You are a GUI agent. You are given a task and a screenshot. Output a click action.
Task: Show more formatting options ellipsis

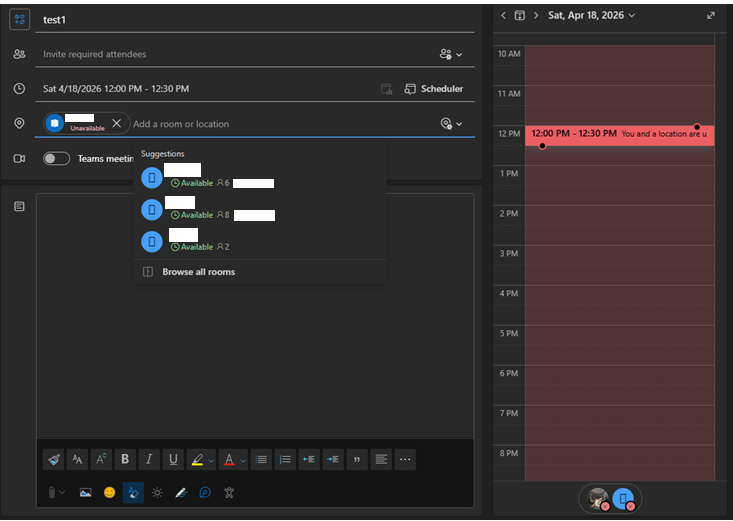[x=405, y=459]
